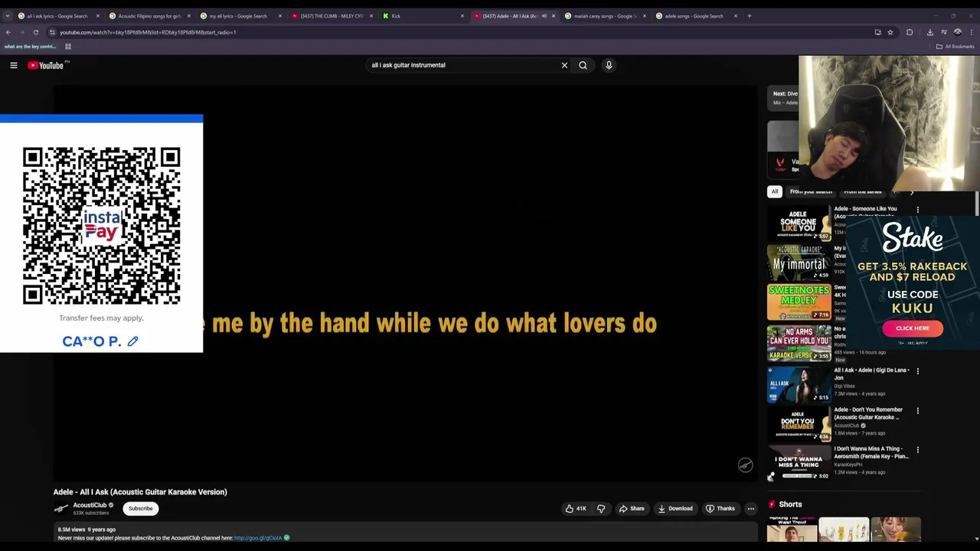The image size is (980, 551).
Task: Open browser downloads icon
Action: click(x=929, y=32)
